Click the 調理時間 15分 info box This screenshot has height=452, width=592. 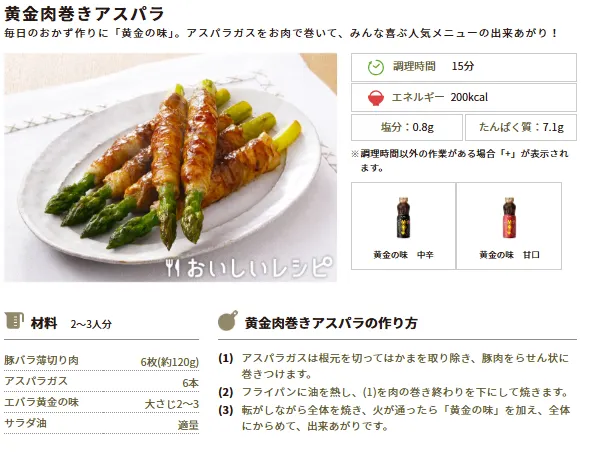464,67
